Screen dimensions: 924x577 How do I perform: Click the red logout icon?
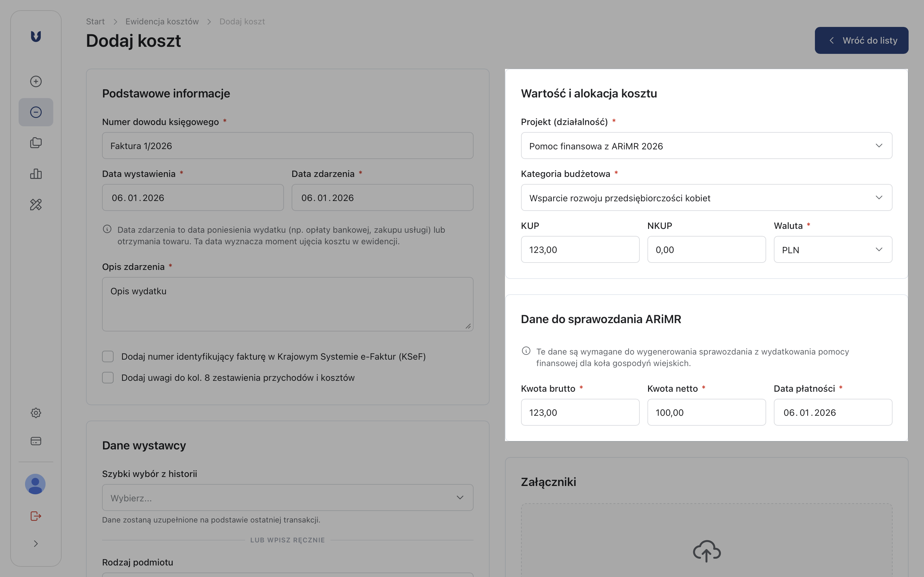click(36, 516)
